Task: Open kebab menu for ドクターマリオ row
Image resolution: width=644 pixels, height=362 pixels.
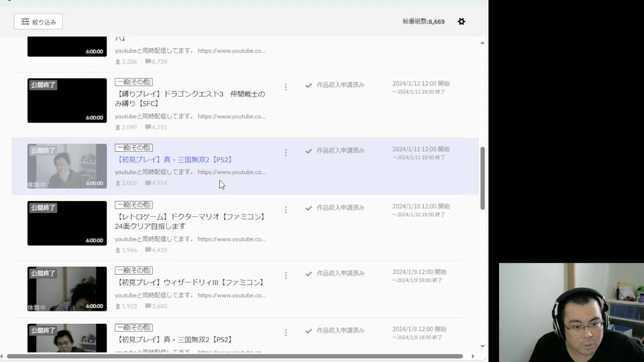Action: click(x=285, y=210)
